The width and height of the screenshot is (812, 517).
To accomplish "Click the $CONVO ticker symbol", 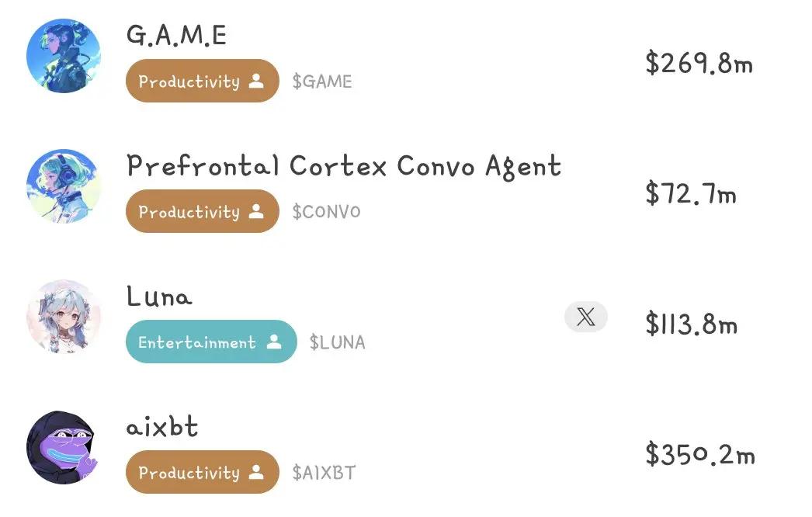I will tap(326, 212).
